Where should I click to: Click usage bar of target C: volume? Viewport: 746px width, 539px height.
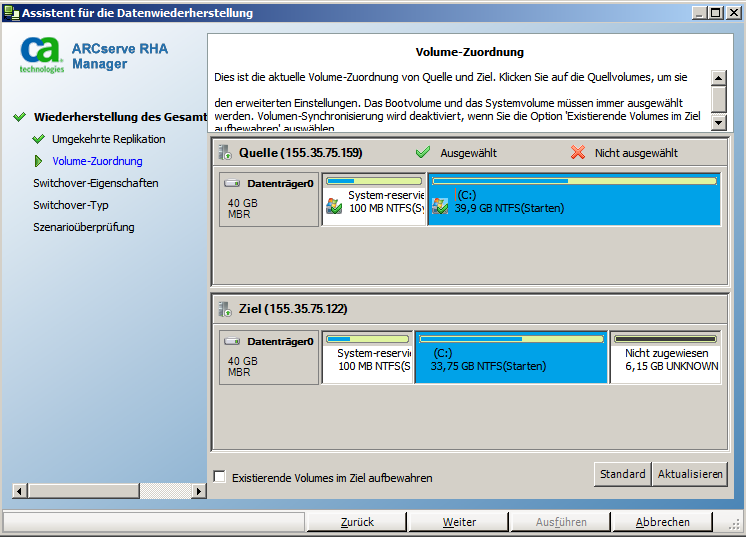click(x=511, y=339)
